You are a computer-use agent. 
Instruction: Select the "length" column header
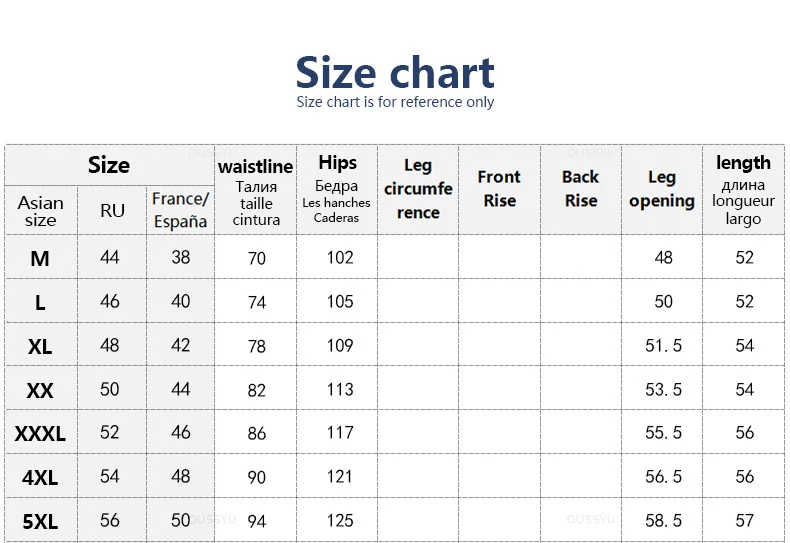click(x=743, y=189)
